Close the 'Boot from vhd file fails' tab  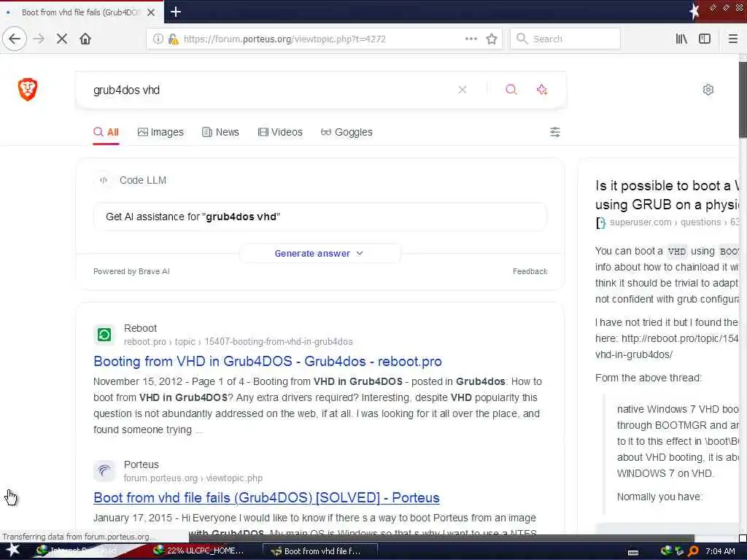click(151, 12)
